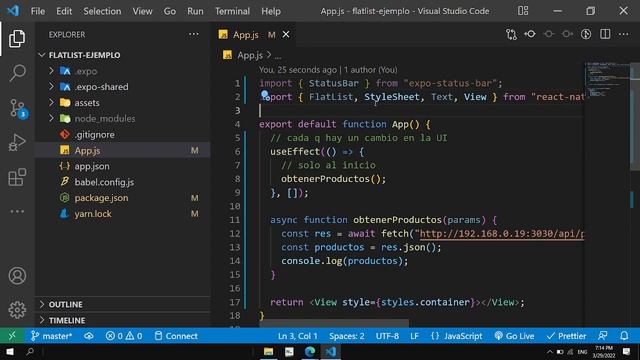This screenshot has width=640, height=360.
Task: Expand the .expo folder
Action: [x=51, y=71]
